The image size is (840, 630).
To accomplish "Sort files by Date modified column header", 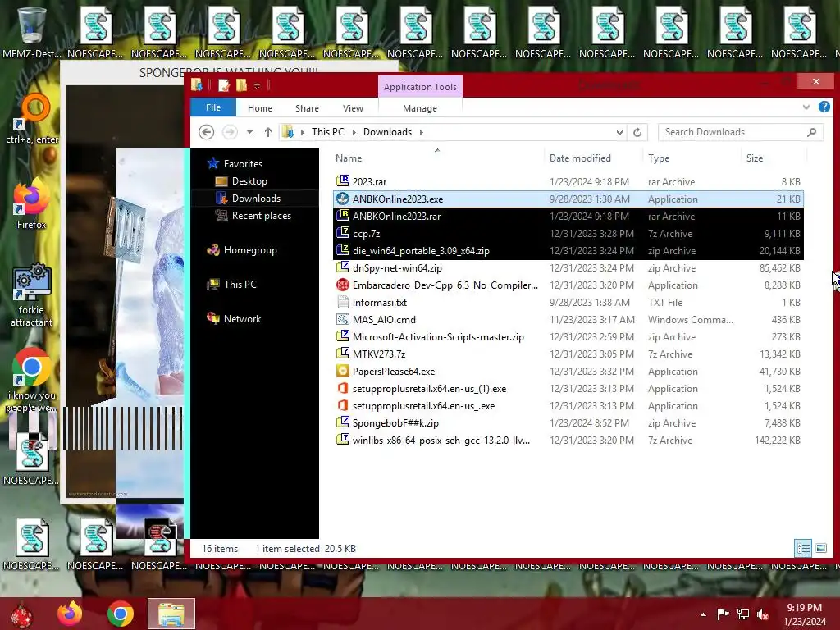I will 580,158.
